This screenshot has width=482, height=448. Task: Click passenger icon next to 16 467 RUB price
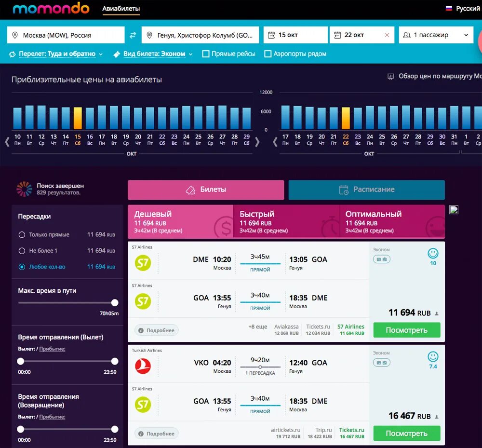(437, 417)
